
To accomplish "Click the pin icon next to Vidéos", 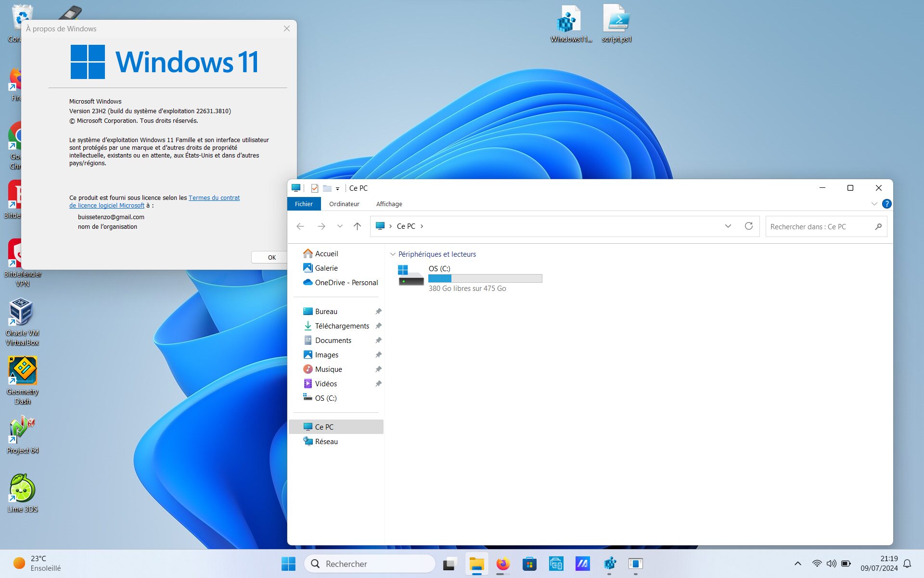I will 378,384.
